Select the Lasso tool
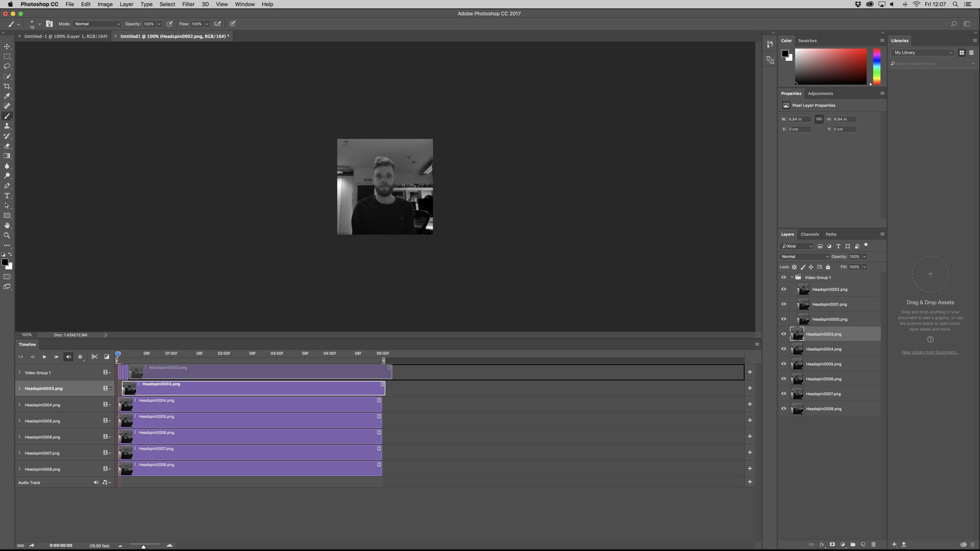Screen dimensions: 980x551 click(7, 66)
